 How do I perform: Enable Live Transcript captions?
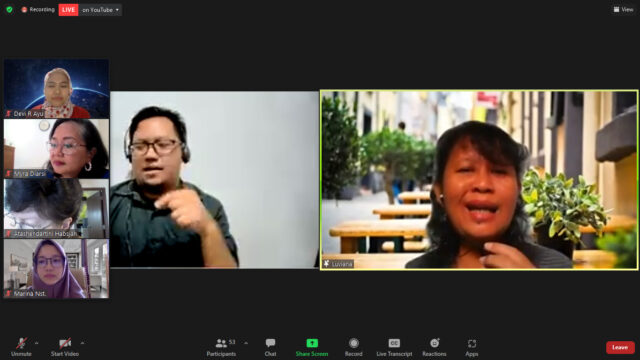pyautogui.click(x=394, y=347)
